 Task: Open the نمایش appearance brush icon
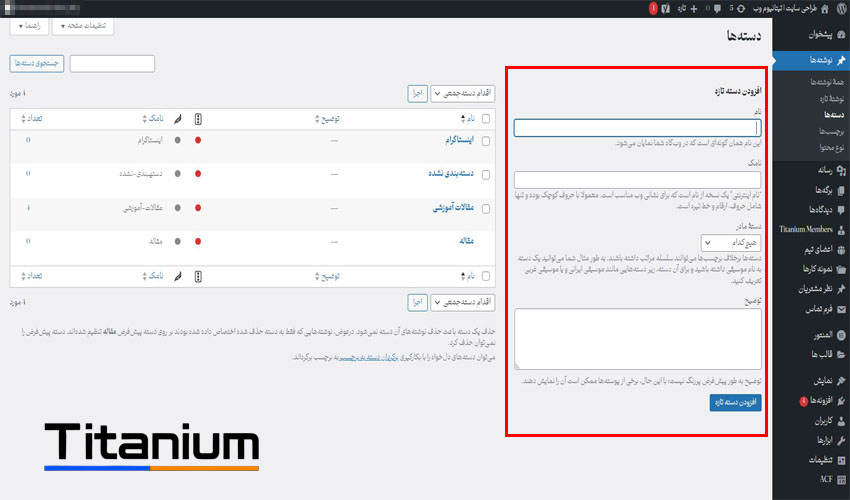pos(841,381)
